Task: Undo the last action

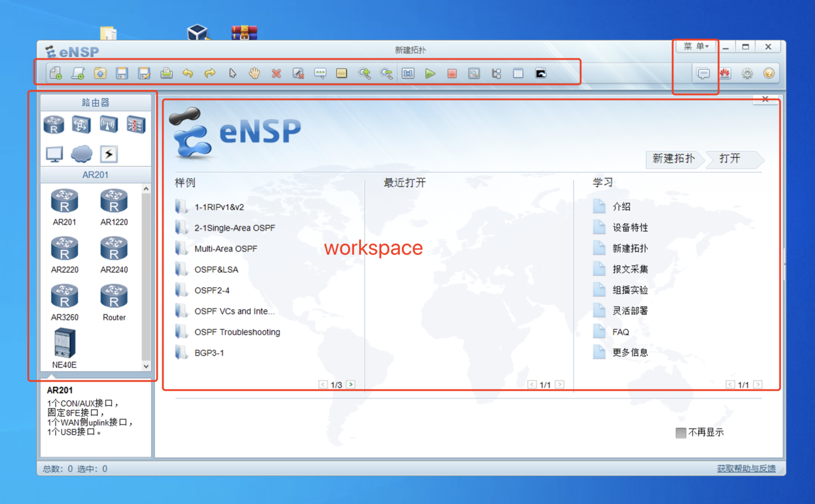Action: coord(188,73)
